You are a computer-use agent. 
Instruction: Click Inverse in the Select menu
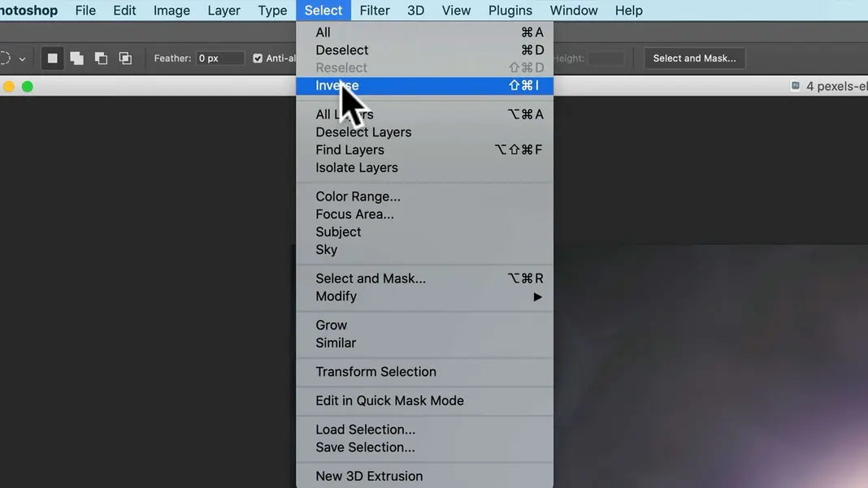tap(424, 86)
